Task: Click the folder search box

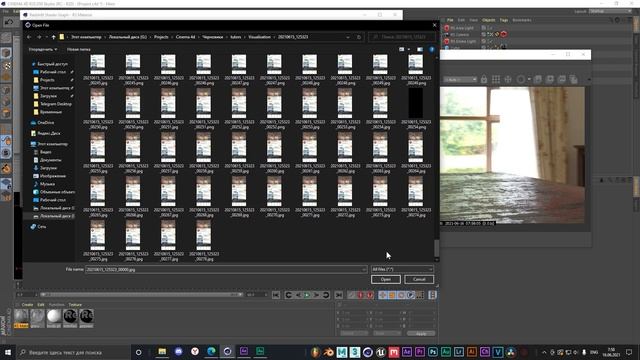Action: tap(401, 37)
